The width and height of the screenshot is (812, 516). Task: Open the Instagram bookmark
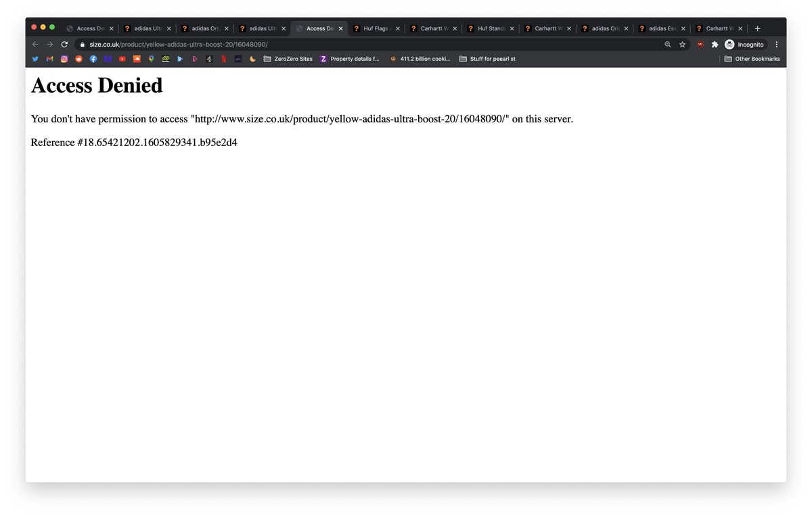(64, 59)
